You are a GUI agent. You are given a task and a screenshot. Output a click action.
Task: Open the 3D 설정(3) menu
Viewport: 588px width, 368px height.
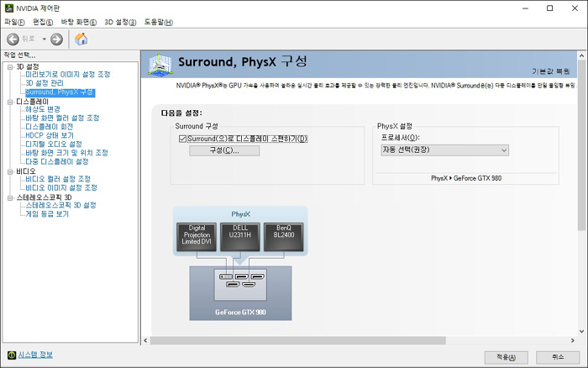click(x=120, y=22)
